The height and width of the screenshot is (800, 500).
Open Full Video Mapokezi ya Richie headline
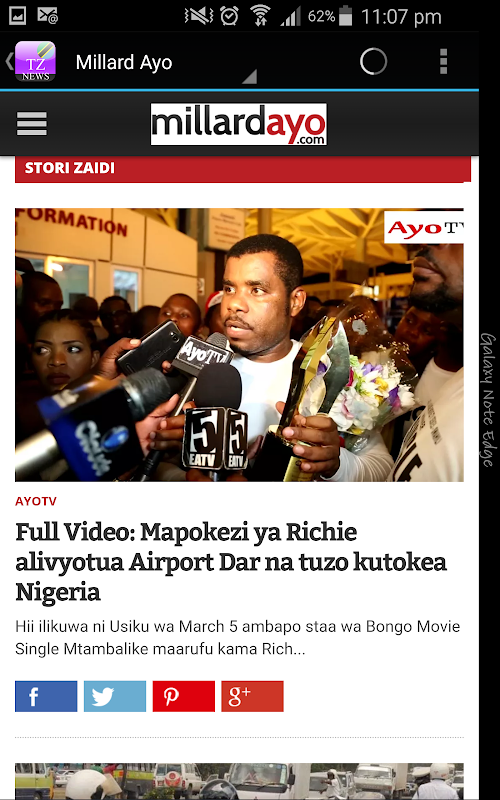231,562
